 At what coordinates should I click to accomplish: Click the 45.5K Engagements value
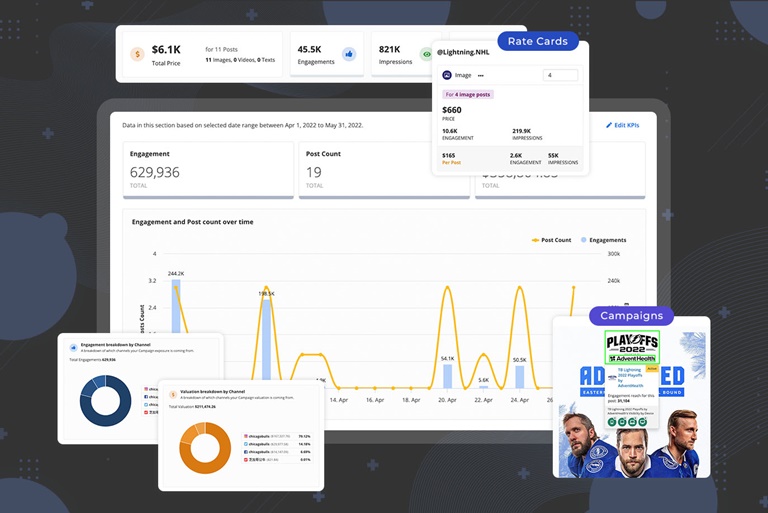[x=309, y=49]
